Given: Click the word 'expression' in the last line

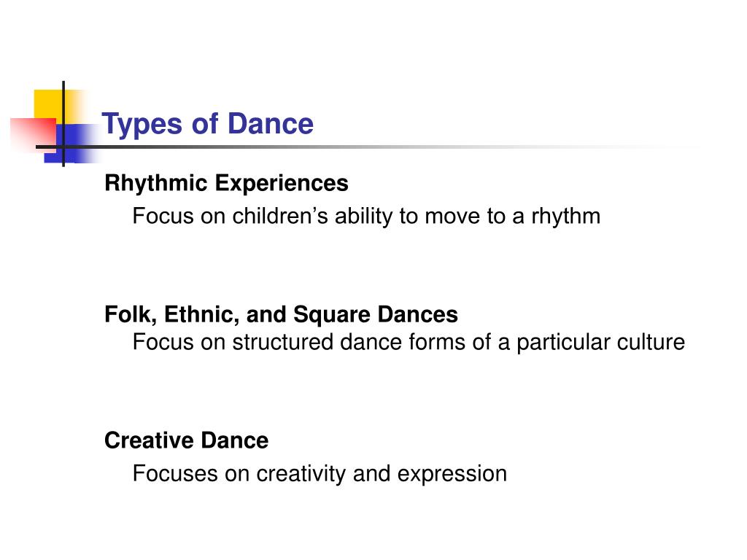Looking at the screenshot, I should coord(452,474).
